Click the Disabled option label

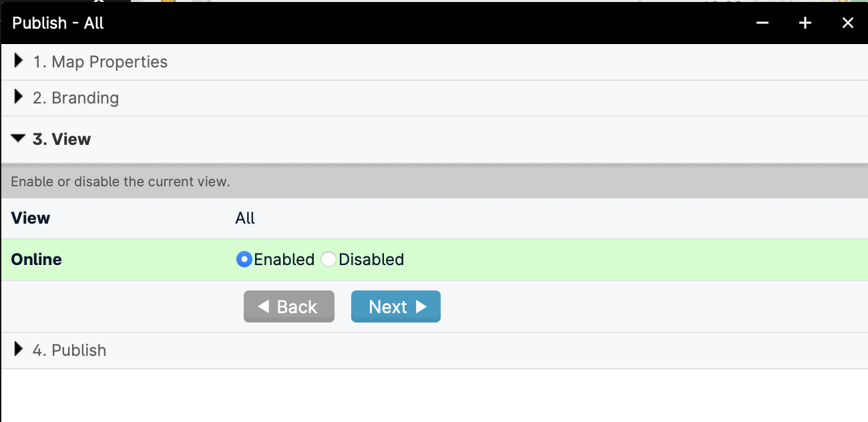pyautogui.click(x=371, y=259)
